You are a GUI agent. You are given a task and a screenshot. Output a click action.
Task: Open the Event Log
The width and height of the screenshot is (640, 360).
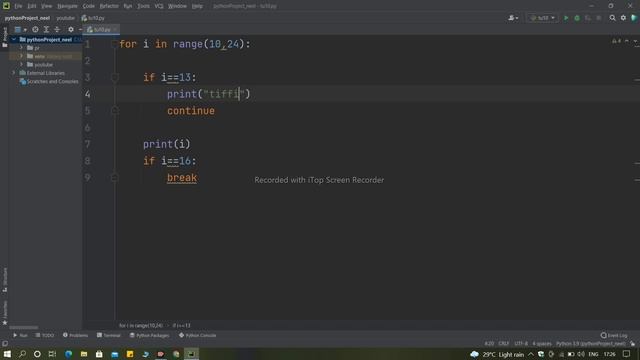pos(614,336)
